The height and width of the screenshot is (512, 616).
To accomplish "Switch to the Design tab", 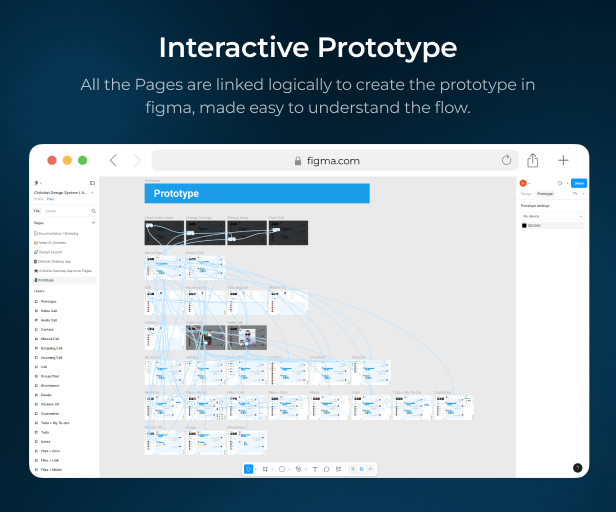I will (526, 194).
